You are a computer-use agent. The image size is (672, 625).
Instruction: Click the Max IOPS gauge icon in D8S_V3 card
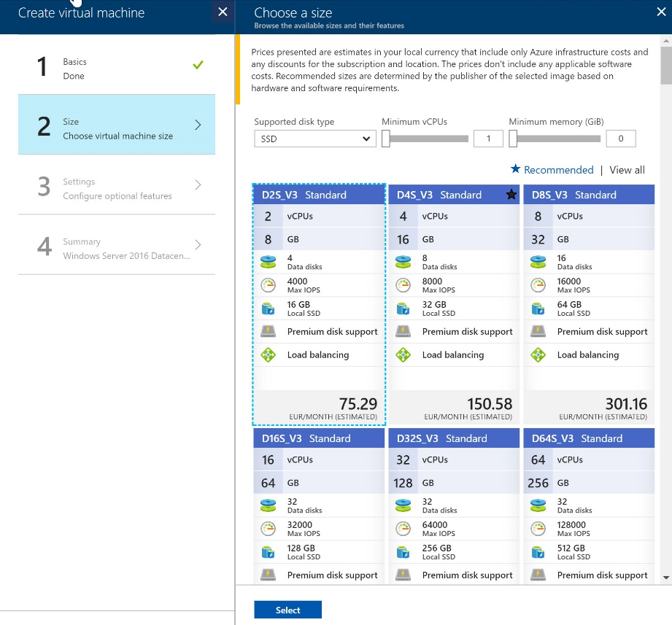coord(538,285)
